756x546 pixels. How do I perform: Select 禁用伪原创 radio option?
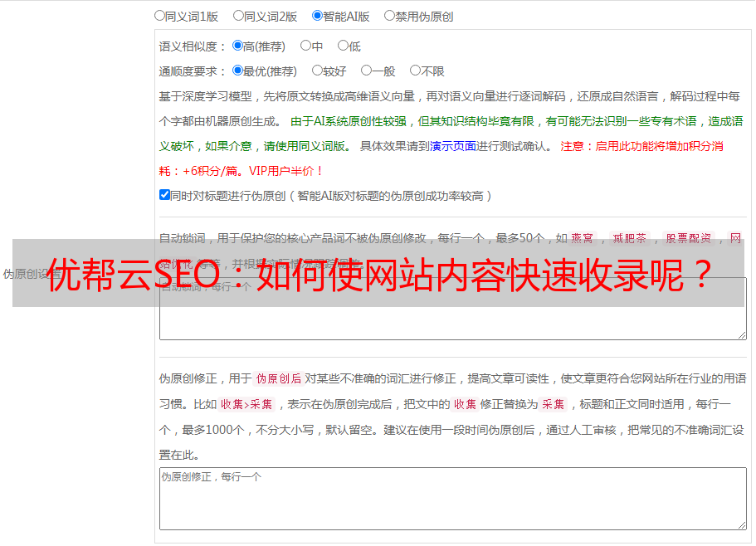pyautogui.click(x=389, y=16)
